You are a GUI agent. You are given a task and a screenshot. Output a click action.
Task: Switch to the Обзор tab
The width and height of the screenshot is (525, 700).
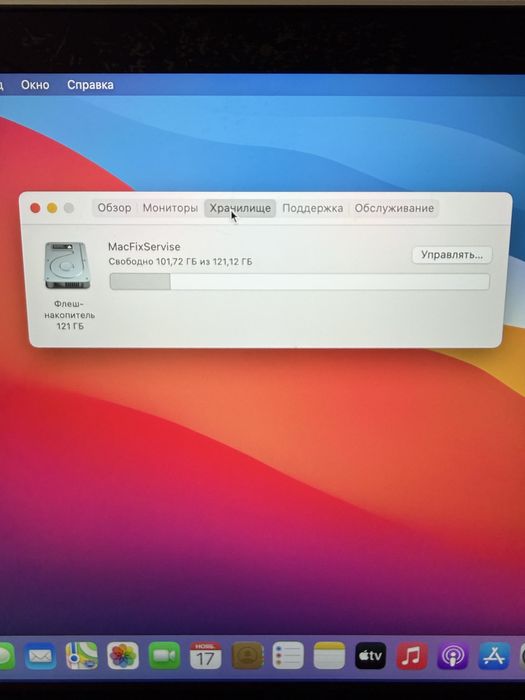[x=114, y=208]
